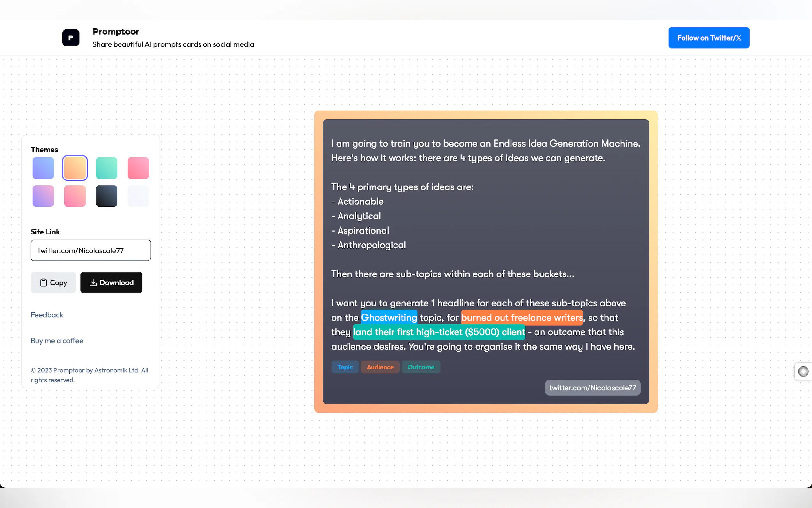The image size is (812, 508).
Task: Open the Feedback link
Action: 47,315
